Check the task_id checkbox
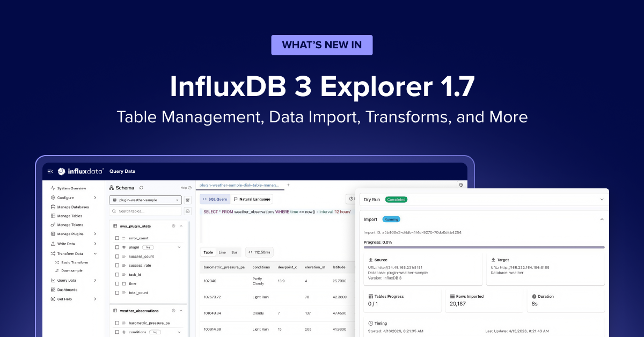Screen dimensions: 644x337 pyautogui.click(x=117, y=274)
